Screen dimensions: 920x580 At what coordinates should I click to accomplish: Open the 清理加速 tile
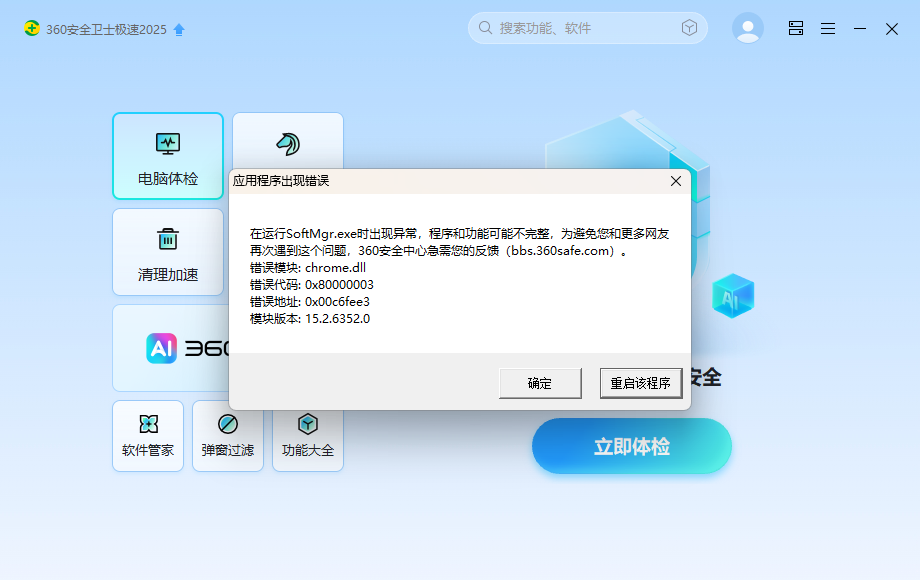tap(168, 252)
